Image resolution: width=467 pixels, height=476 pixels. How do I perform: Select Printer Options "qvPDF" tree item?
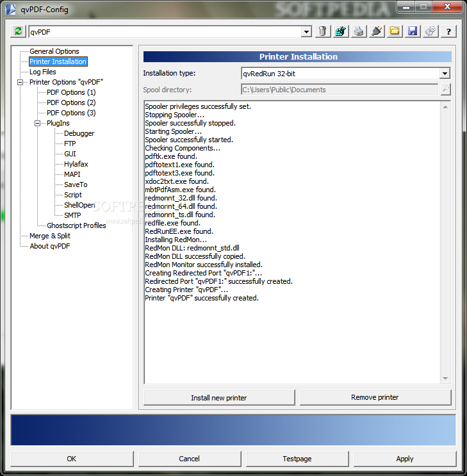point(66,82)
